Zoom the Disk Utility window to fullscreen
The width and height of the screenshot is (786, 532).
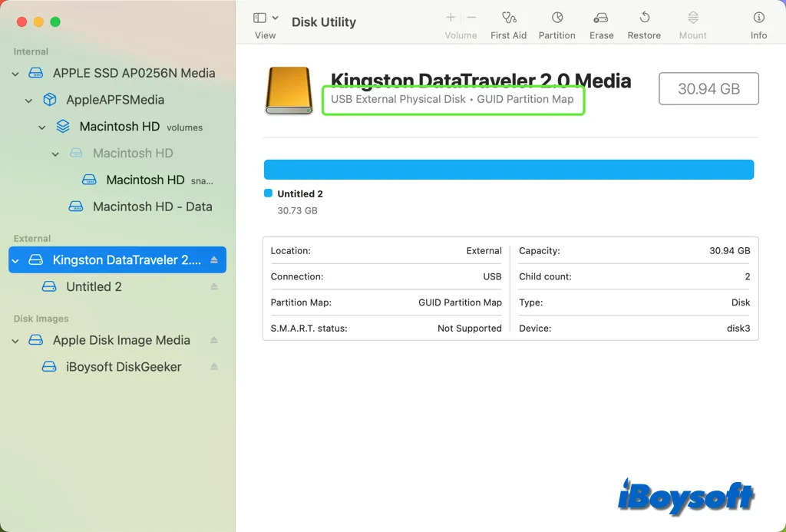[x=55, y=22]
